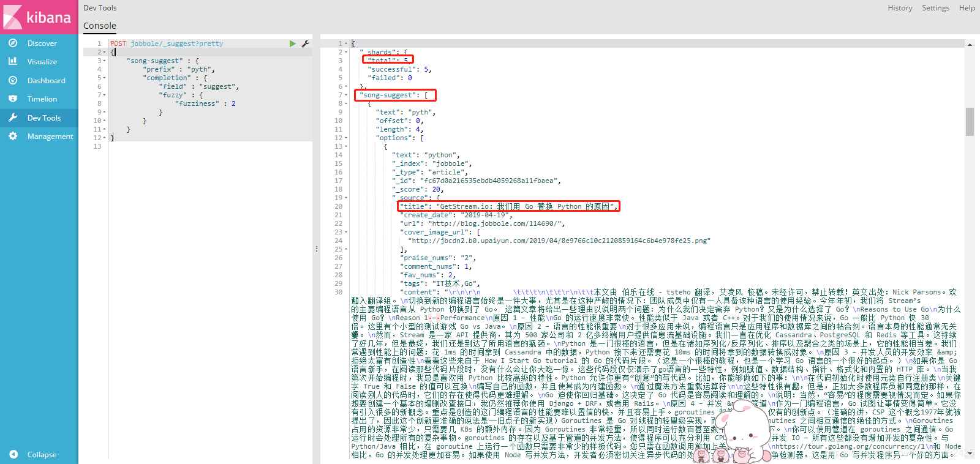Click the "_id" value line in response

tap(477, 181)
